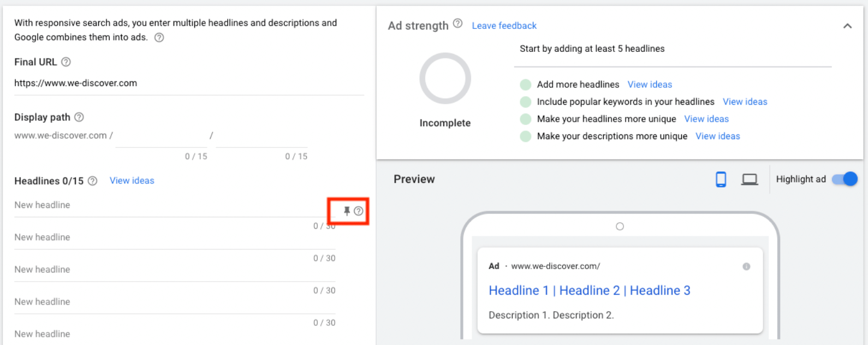
Task: Open help icon beside Headlines 0/15
Action: pos(93,181)
